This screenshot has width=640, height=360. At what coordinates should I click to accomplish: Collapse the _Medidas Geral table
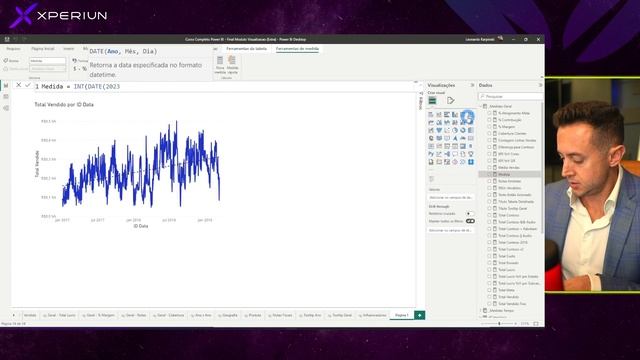pos(481,106)
